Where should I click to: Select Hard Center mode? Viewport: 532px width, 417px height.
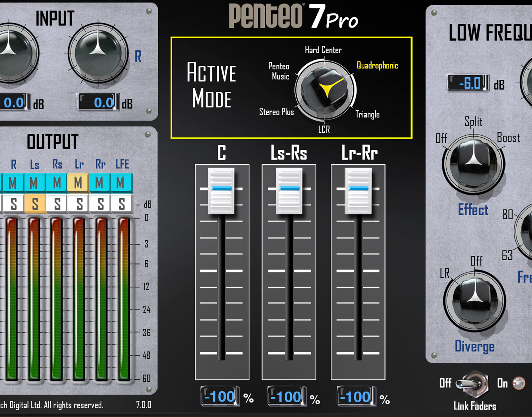pos(323,50)
